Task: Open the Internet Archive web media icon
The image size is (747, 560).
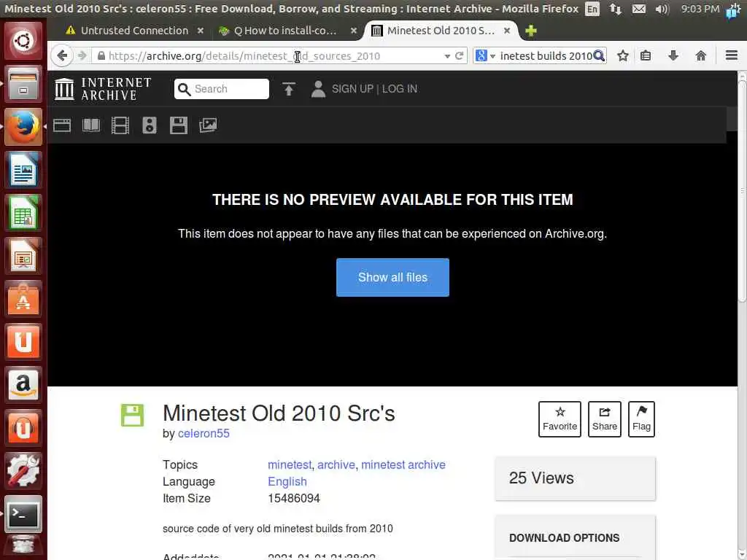Action: click(62, 125)
